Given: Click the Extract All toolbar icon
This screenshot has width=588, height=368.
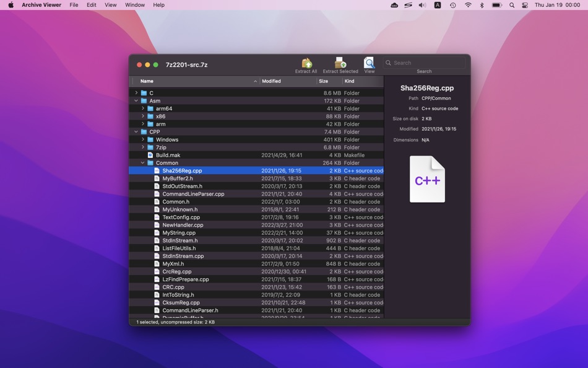Looking at the screenshot, I should click(306, 63).
